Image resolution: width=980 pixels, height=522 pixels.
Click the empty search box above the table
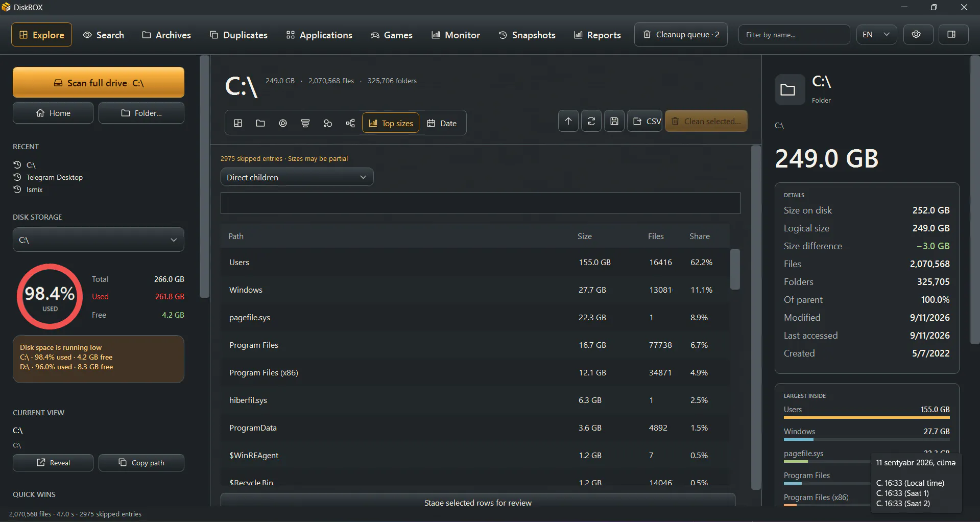click(x=480, y=203)
